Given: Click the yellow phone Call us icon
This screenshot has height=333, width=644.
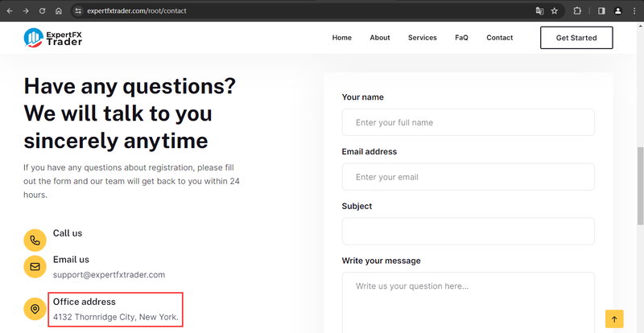Looking at the screenshot, I should 35,240.
